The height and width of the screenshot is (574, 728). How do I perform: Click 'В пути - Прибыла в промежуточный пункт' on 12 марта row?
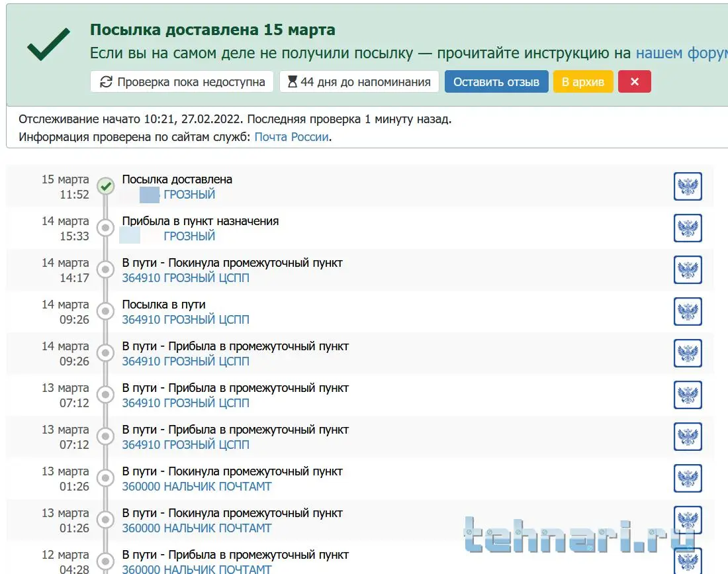click(236, 555)
